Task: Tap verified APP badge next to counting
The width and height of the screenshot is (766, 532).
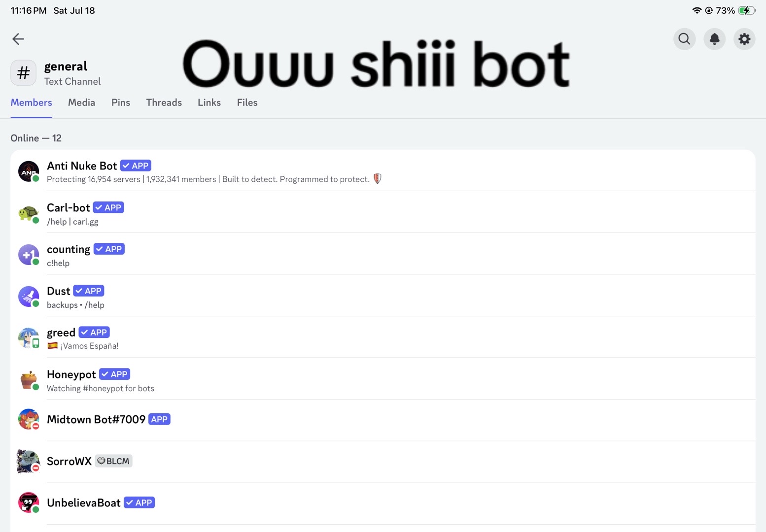Action: point(109,249)
